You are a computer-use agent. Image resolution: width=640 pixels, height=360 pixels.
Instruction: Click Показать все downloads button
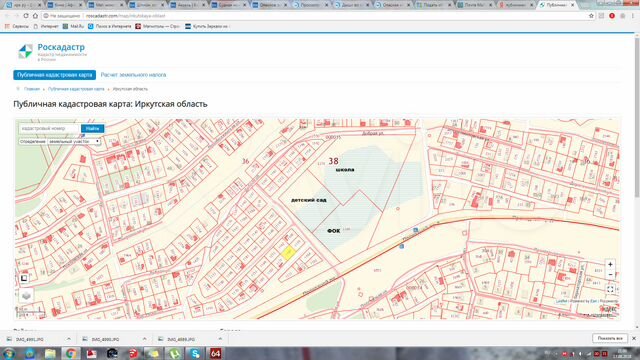tap(610, 338)
